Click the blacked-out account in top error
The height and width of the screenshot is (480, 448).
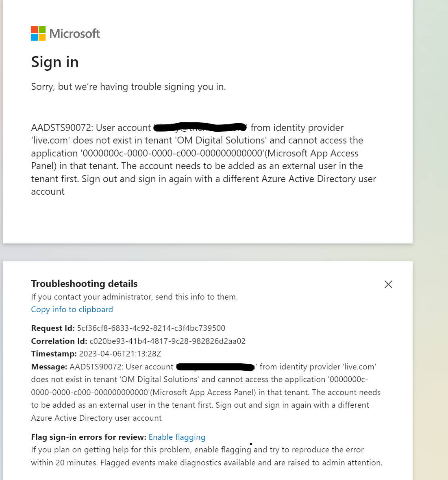200,127
